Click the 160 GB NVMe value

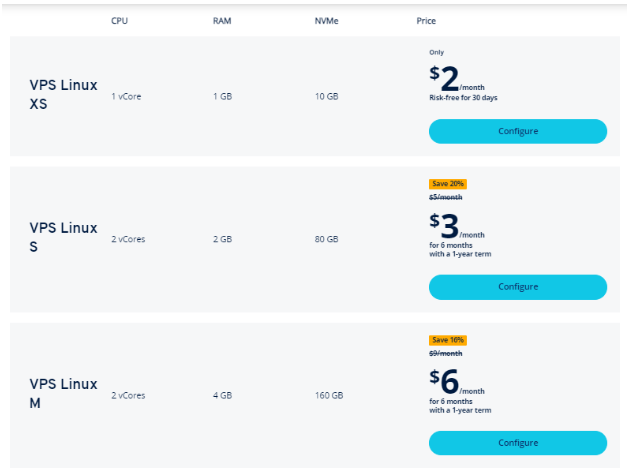328,395
